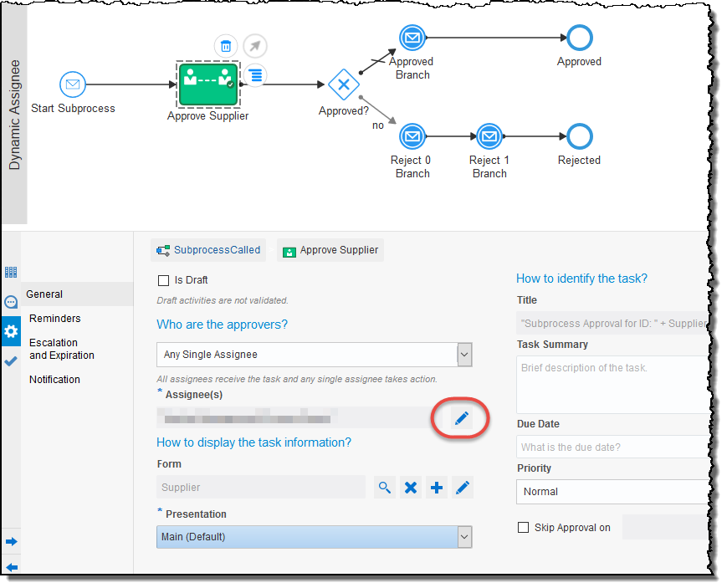Image resolution: width=727 pixels, height=588 pixels.
Task: Click the Approved? gateway diamond
Action: click(343, 84)
